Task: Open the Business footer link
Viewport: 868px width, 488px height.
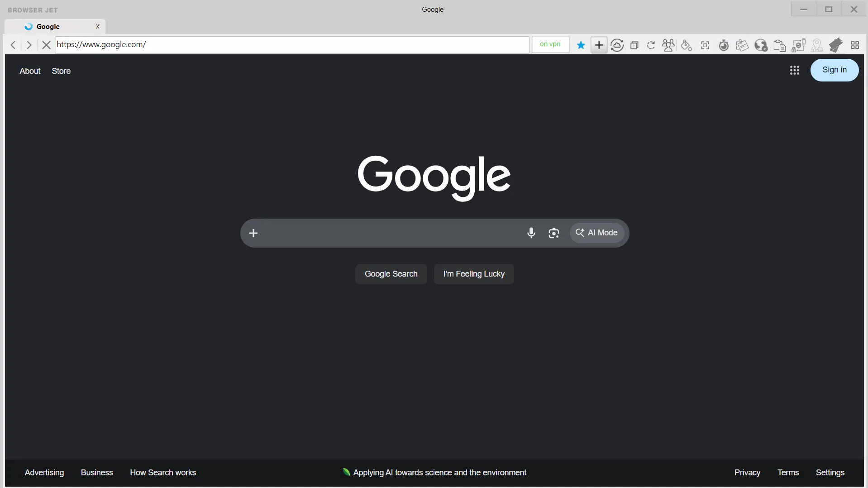Action: click(x=97, y=473)
